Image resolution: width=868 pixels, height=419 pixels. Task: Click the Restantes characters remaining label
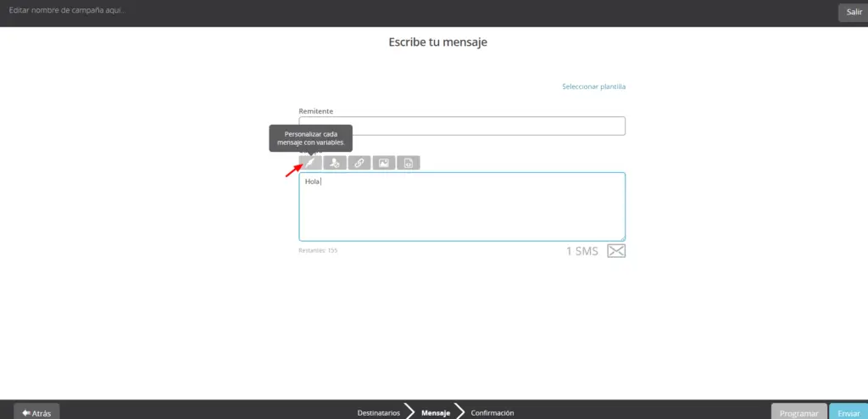coord(318,251)
